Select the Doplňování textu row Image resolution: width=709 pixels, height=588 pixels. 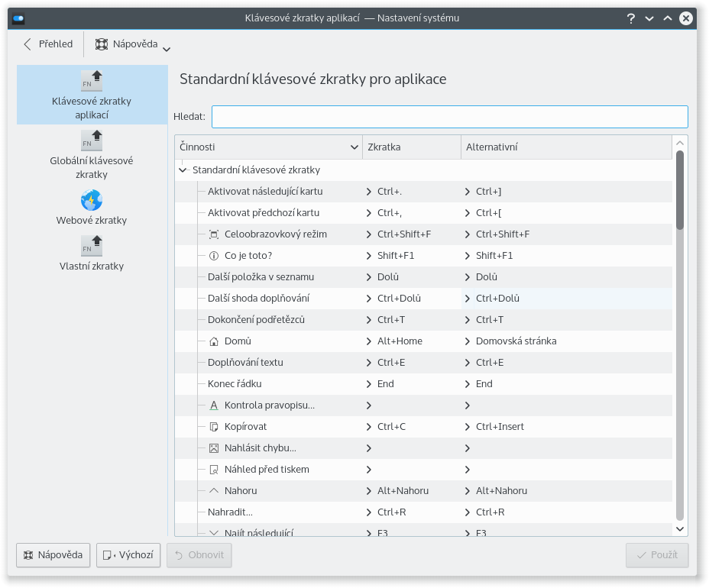click(x=423, y=363)
